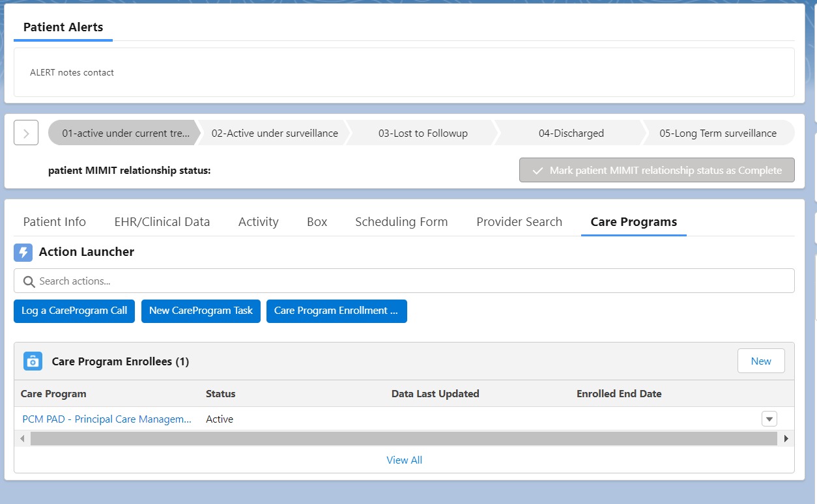The width and height of the screenshot is (817, 504).
Task: Click the Log a CareProgram Call button
Action: (x=74, y=311)
